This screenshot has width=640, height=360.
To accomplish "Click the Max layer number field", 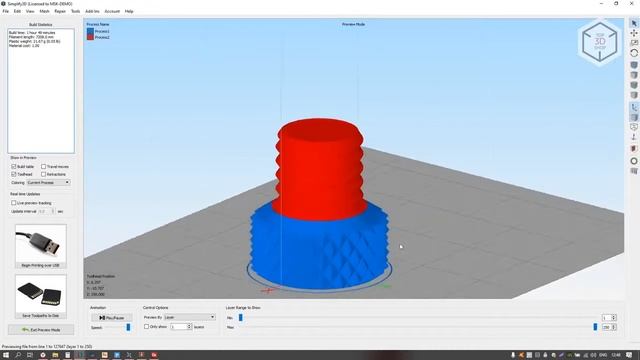I will (607, 327).
